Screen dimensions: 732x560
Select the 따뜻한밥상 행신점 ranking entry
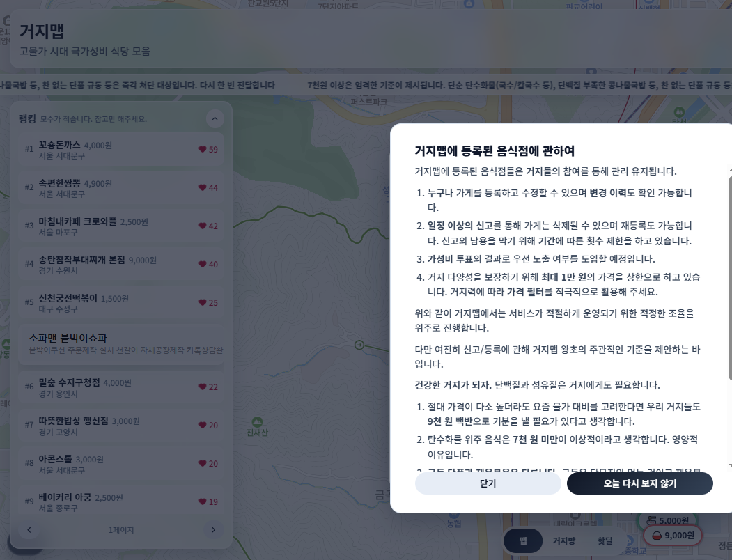click(121, 425)
